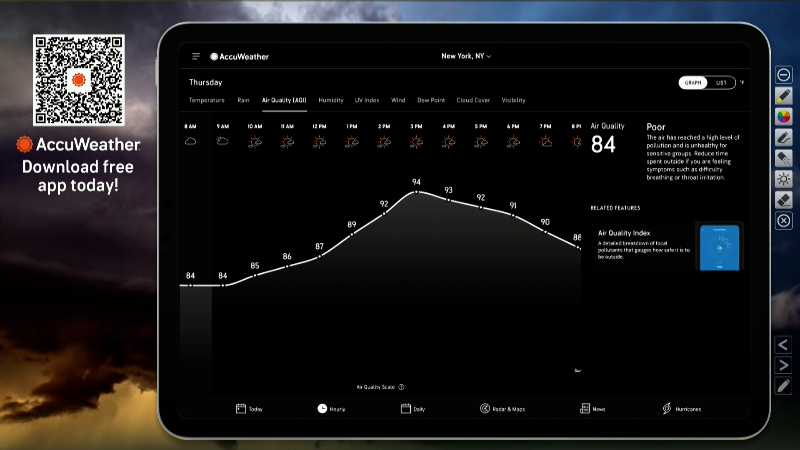Select the Wind tab
This screenshot has width=800, height=450.
[398, 100]
